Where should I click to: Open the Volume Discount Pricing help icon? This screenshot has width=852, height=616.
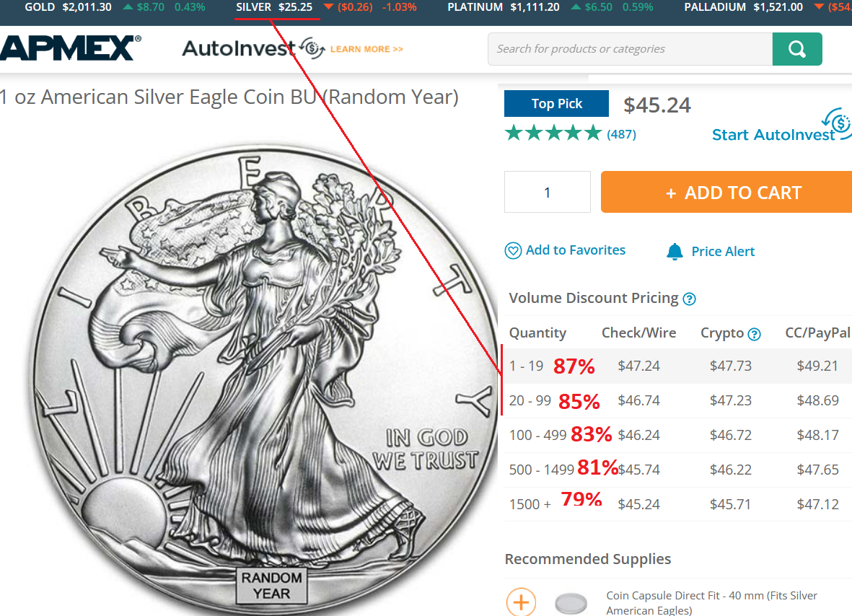coord(689,299)
